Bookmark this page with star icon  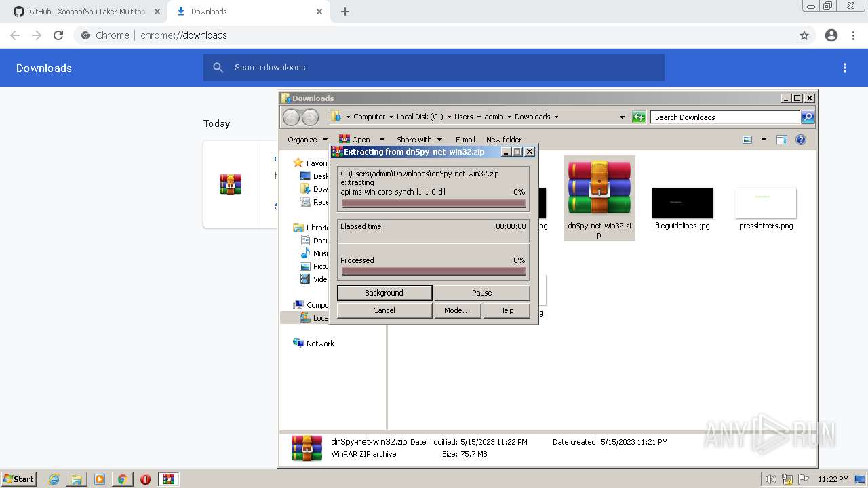click(x=804, y=35)
